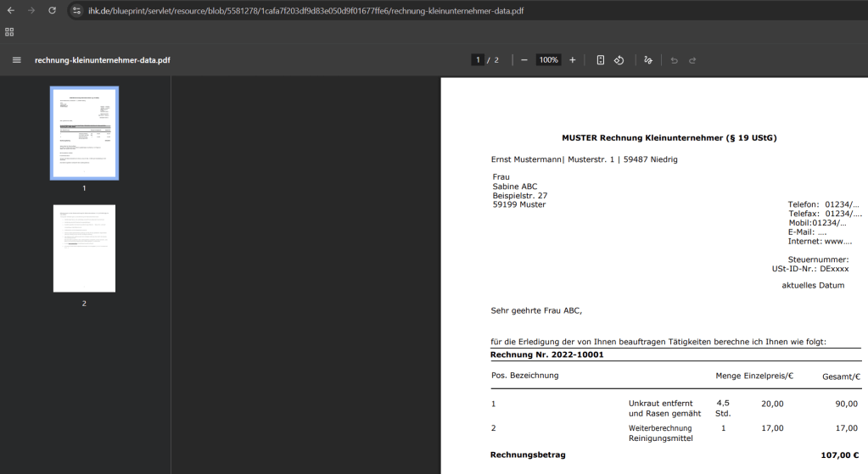Click the redo annotation arrow
This screenshot has height=474, width=868.
[692, 60]
